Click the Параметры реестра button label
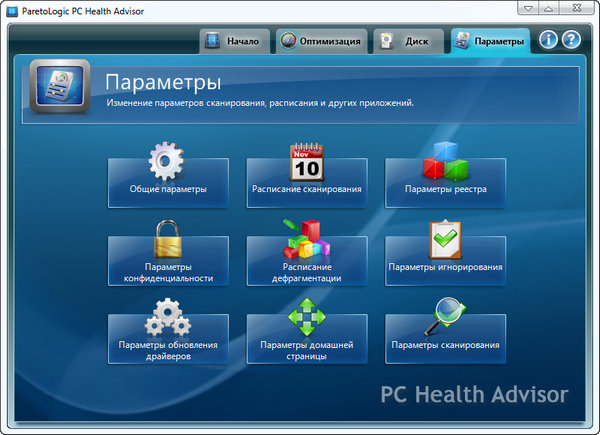Image resolution: width=600 pixels, height=435 pixels. 445,189
